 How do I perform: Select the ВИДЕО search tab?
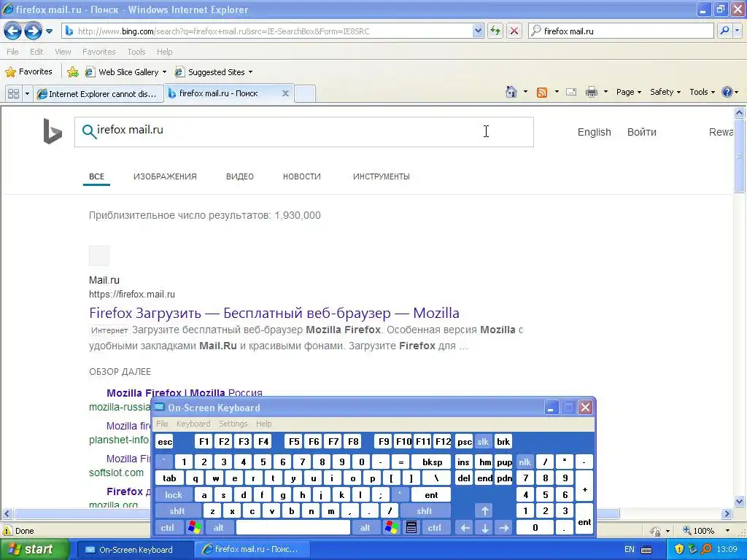click(239, 176)
